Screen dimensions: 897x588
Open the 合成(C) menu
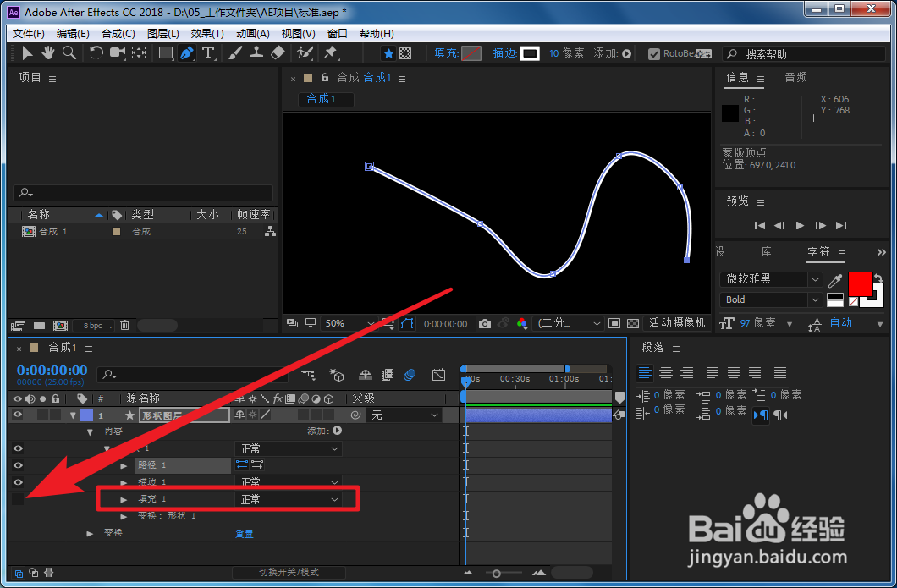point(118,34)
